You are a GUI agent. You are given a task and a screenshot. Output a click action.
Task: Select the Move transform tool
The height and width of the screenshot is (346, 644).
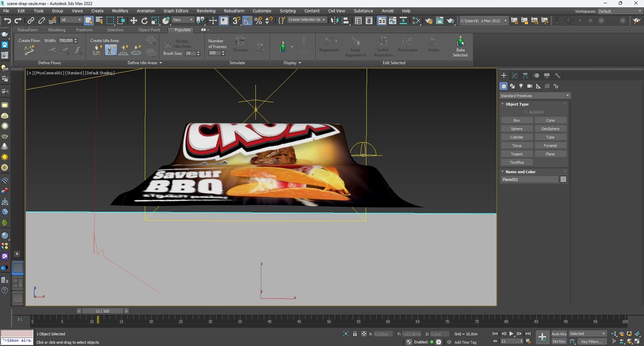tap(134, 21)
